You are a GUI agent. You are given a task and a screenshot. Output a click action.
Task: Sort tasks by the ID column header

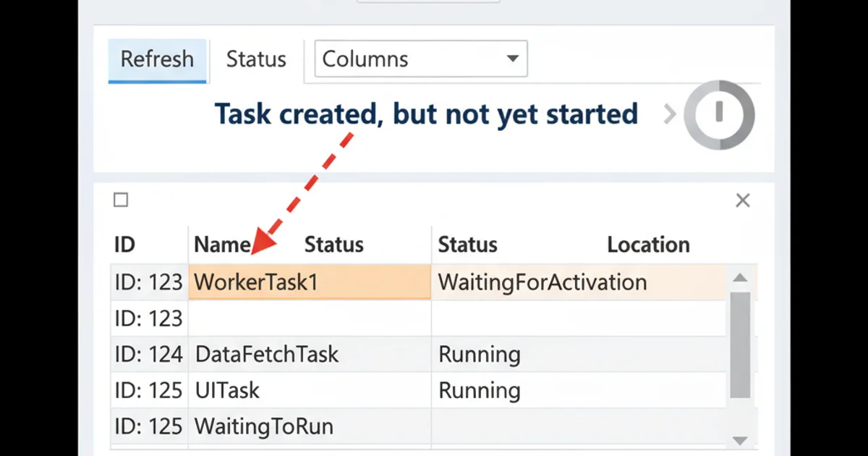point(124,244)
